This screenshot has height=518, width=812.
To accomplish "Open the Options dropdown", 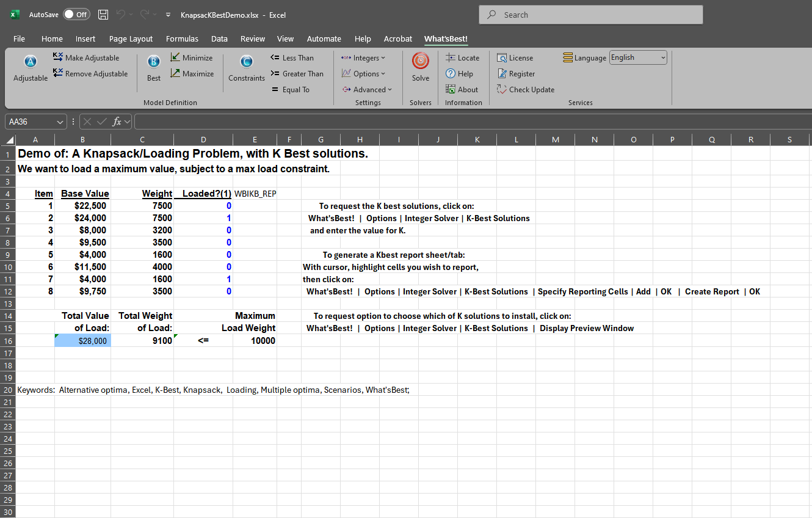I will (x=363, y=73).
